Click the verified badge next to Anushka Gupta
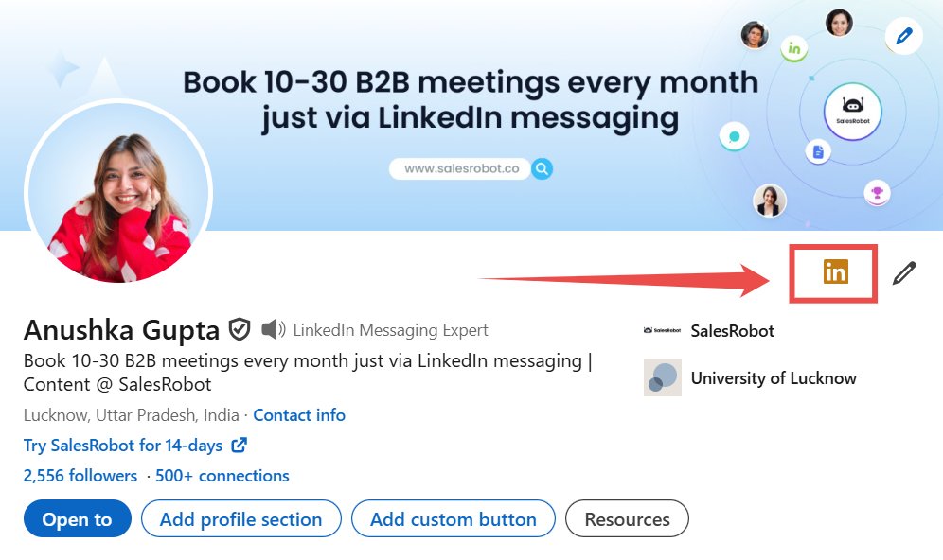 [239, 328]
